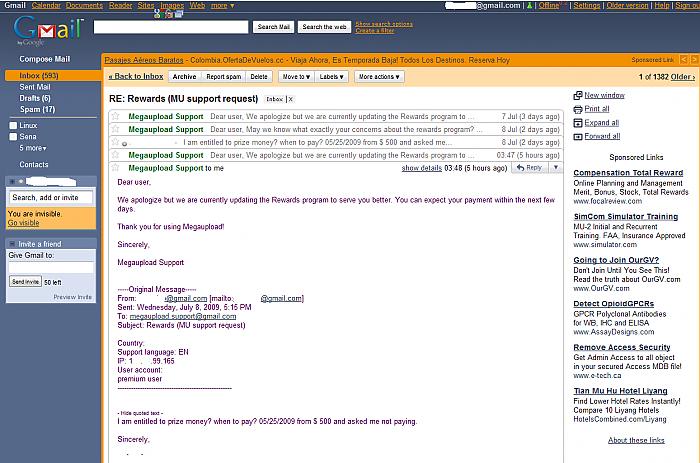Toggle the Linux label color box
Viewport: 700px width, 463px height.
point(13,125)
